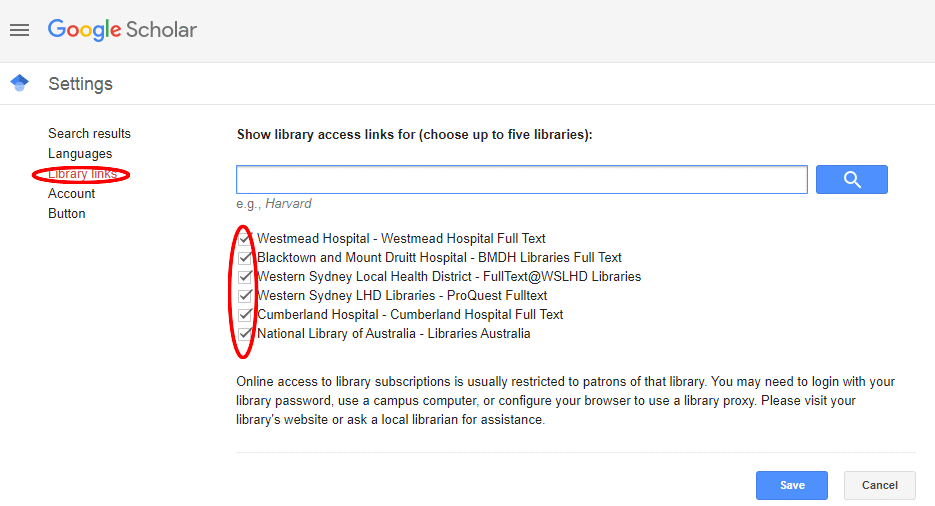Click the magnifying glass search button

(852, 179)
